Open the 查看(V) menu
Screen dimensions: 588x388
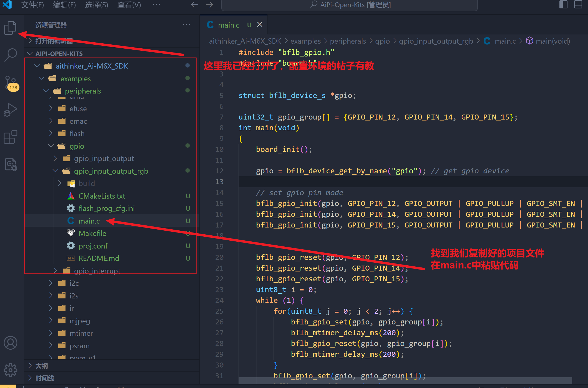(129, 5)
